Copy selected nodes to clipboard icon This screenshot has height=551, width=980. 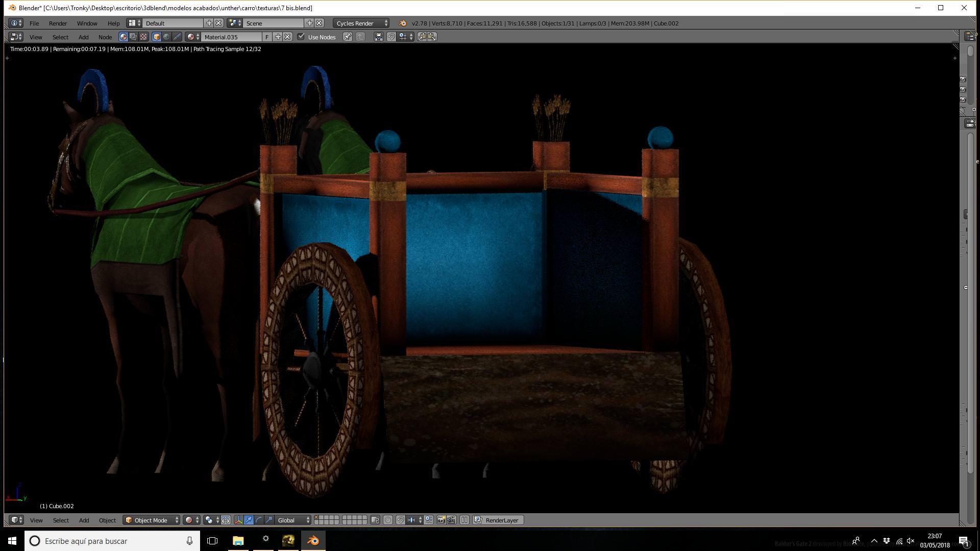[x=422, y=37]
